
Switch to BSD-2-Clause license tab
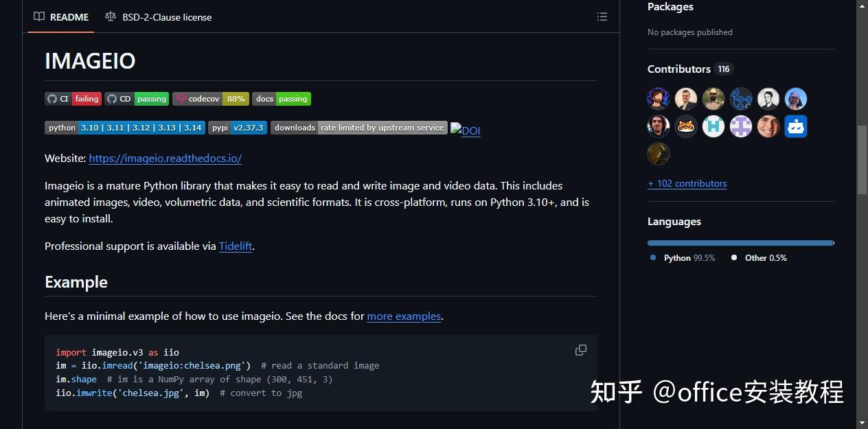pos(159,16)
